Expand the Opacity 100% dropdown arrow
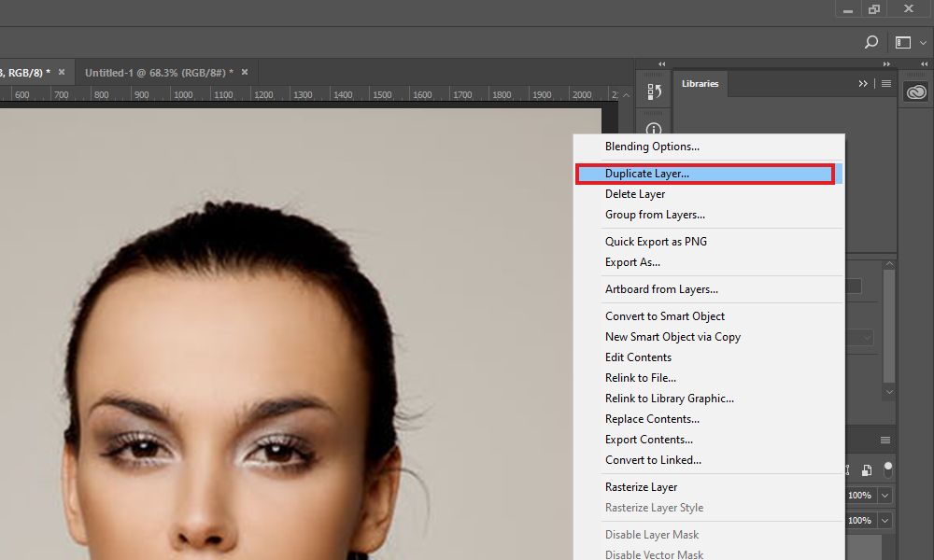934x560 pixels. (885, 496)
